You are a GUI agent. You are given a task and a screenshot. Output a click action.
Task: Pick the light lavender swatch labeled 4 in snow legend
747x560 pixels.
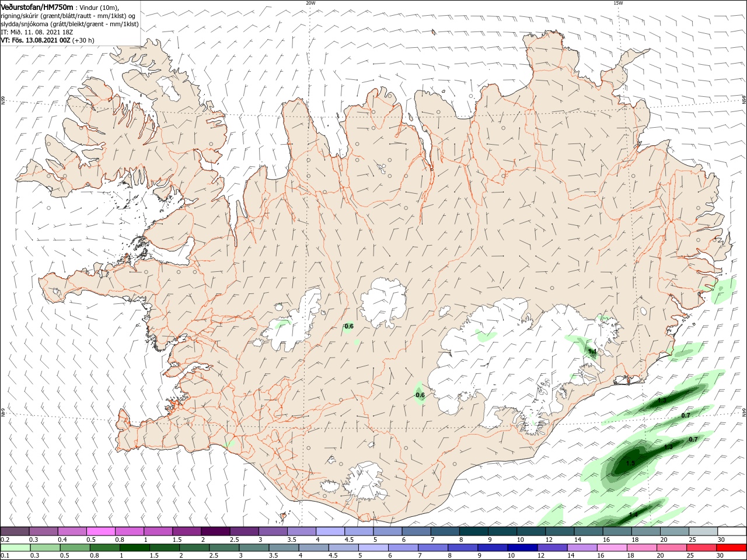(x=330, y=531)
